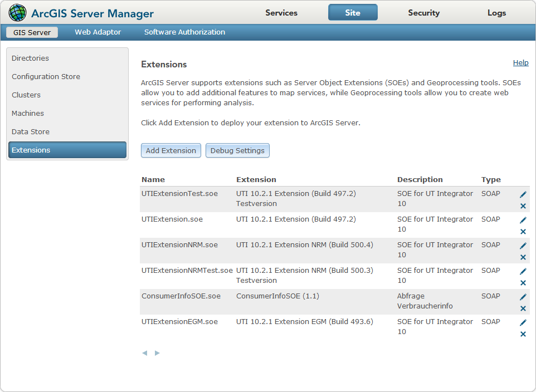Delete the ConsumerInfoSOE.soe extension
This screenshot has width=536, height=392.
(523, 308)
